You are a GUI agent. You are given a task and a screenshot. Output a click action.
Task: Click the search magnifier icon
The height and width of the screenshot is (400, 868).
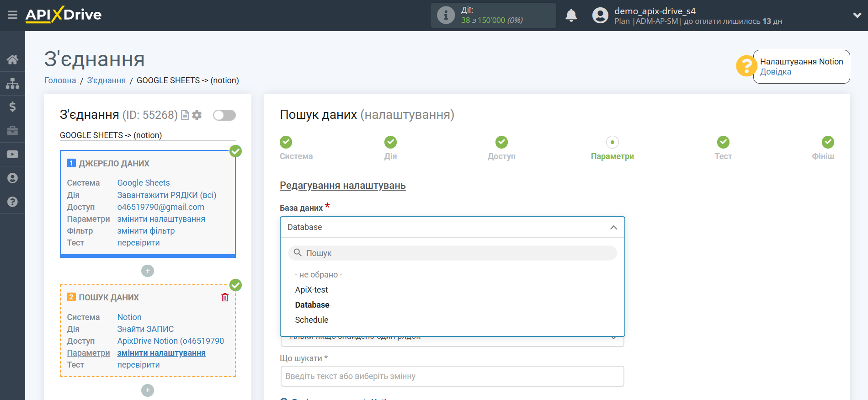click(298, 253)
